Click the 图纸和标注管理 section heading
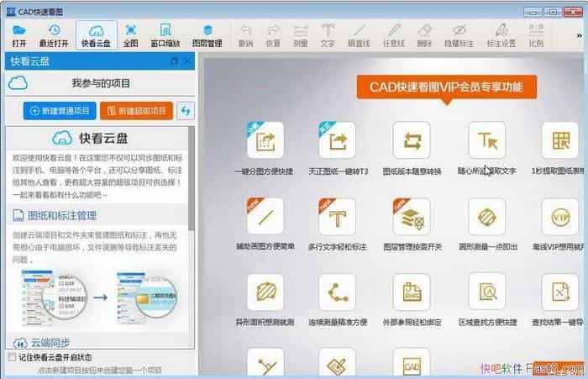This screenshot has width=588, height=379. coord(55,215)
